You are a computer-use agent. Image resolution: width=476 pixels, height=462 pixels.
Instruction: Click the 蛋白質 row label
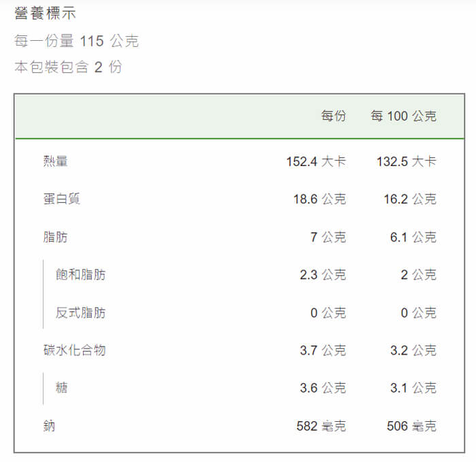(x=62, y=199)
